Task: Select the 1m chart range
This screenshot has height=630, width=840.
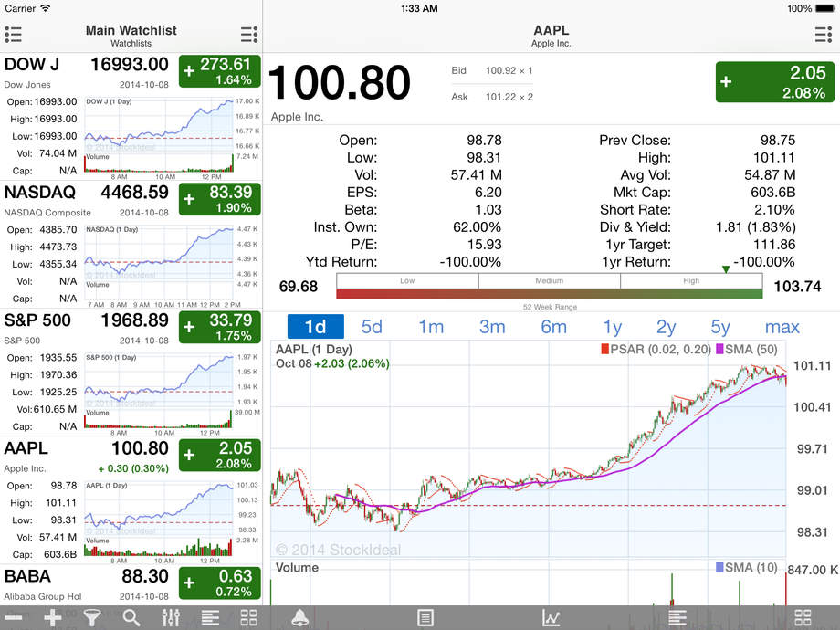Action: click(431, 326)
